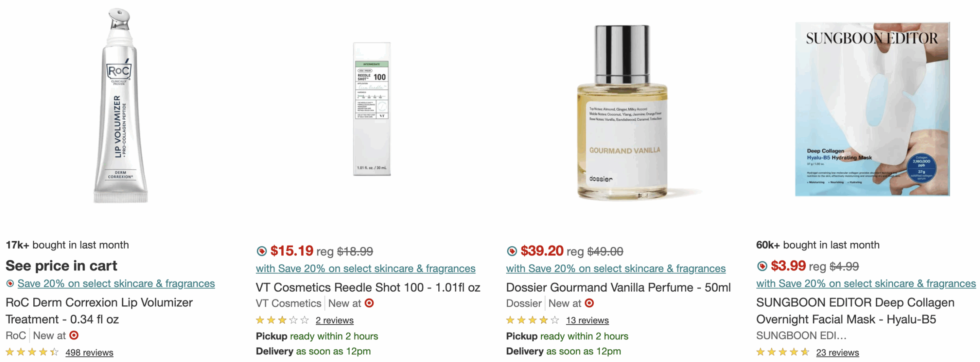The image size is (980, 362).
Task: Click Target bullseye logo next to RoC brand
Action: (74, 336)
